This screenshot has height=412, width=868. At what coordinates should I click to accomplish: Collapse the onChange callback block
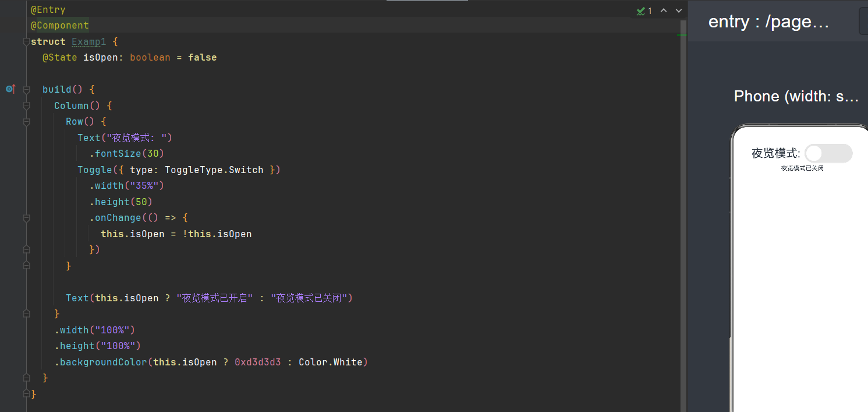tap(26, 218)
